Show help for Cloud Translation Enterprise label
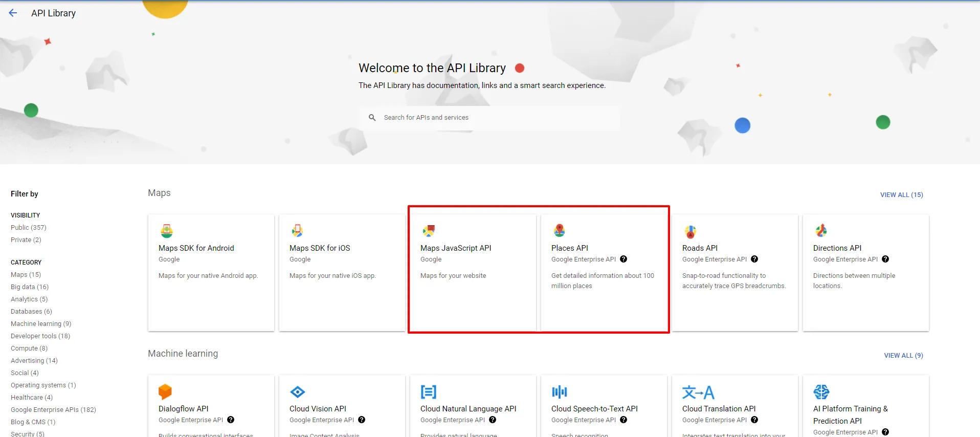The width and height of the screenshot is (980, 437). click(754, 420)
